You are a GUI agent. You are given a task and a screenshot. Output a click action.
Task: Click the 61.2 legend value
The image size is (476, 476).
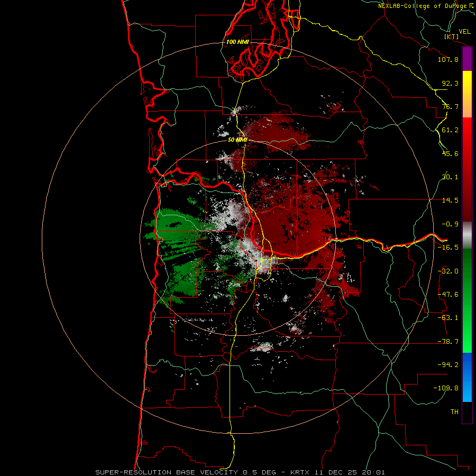pyautogui.click(x=450, y=130)
